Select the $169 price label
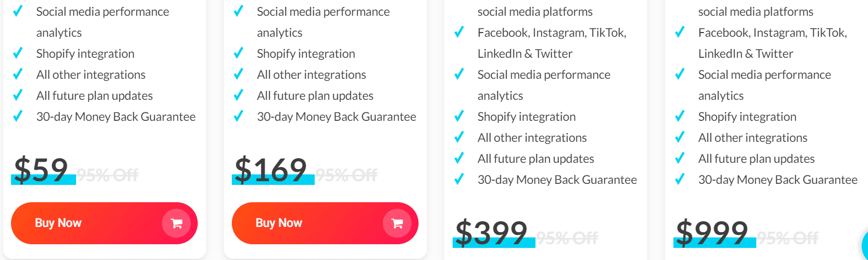Screen dimensions: 868x260 coord(271,171)
